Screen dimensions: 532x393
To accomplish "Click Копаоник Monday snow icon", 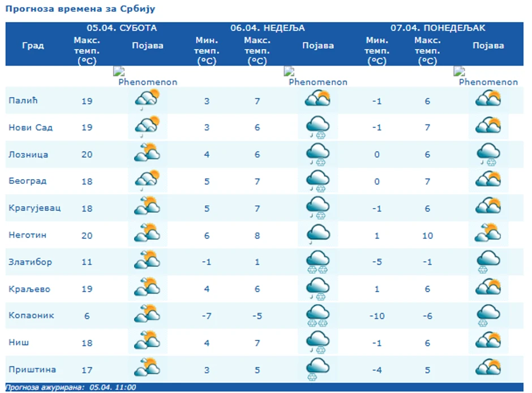I will click(x=488, y=315).
